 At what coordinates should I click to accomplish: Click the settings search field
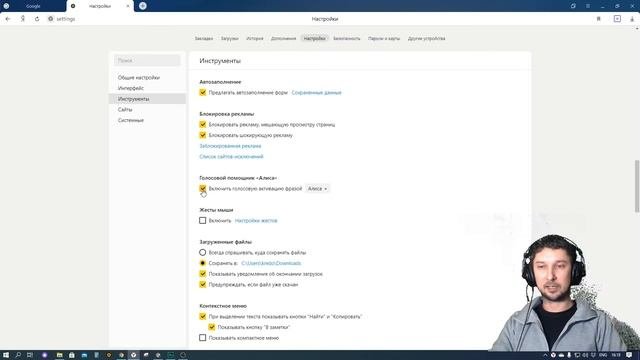147,60
